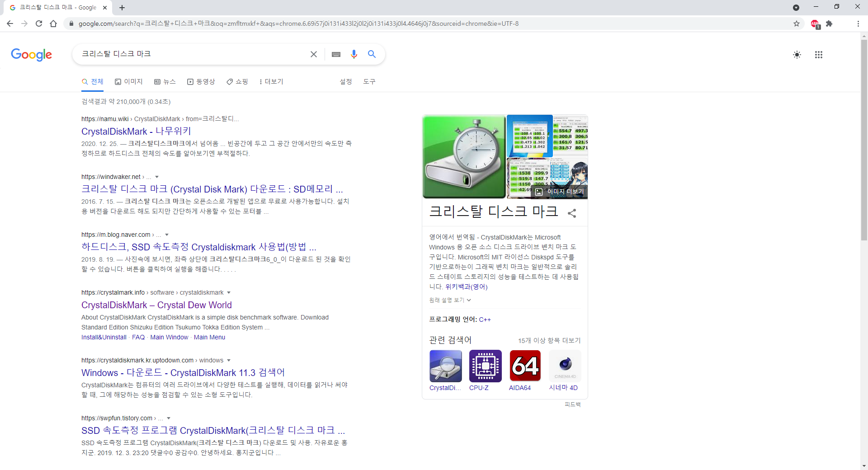Click the site lock icon in the address bar
868x470 pixels.
[71, 23]
